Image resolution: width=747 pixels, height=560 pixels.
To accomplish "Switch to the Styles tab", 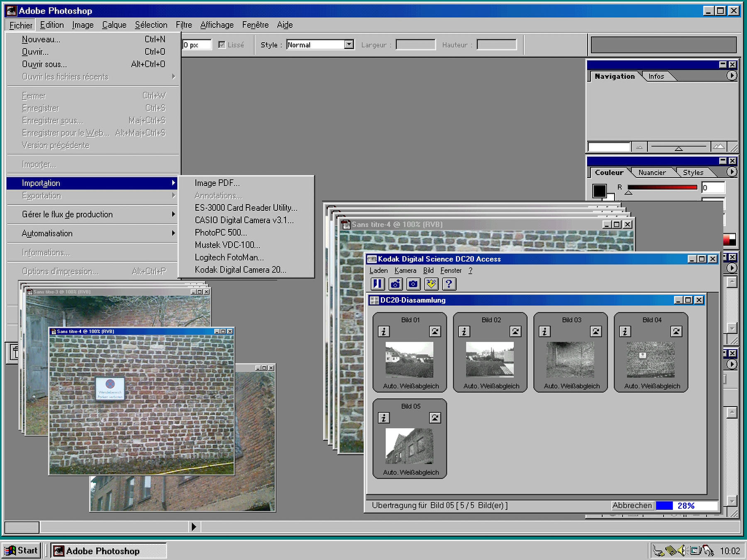I will pos(693,173).
